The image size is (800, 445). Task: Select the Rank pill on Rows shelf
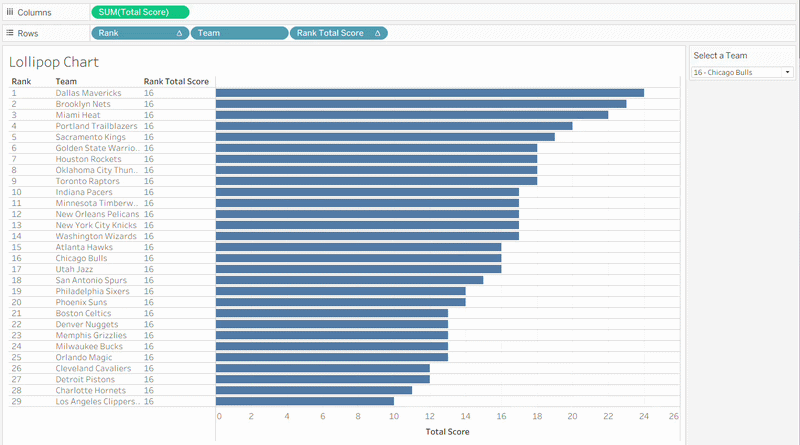point(140,33)
